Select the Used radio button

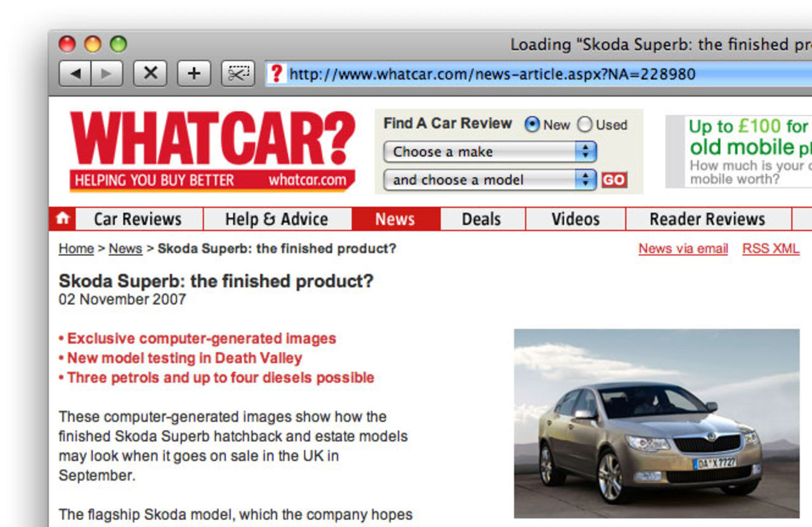click(x=584, y=125)
